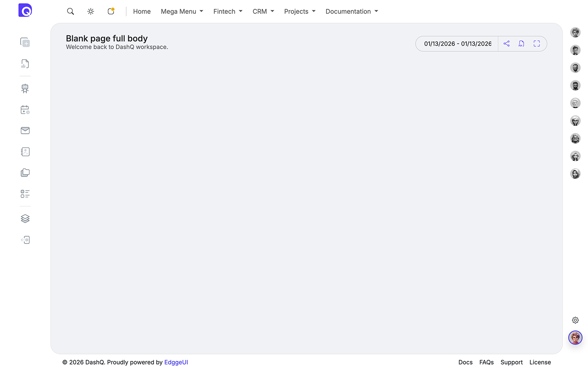Screen dimensions: 588x370
Task: Toggle the sun light/dark theme icon
Action: (91, 11)
